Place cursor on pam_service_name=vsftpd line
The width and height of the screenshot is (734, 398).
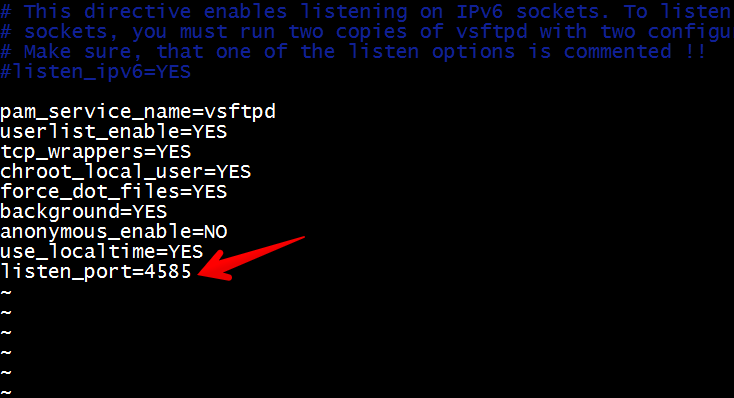point(138,112)
